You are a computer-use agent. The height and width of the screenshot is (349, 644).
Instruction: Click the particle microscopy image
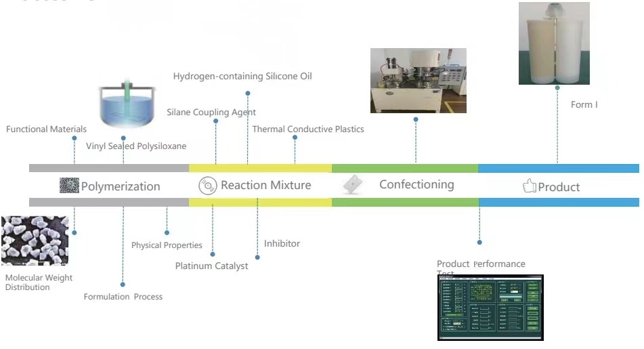[x=35, y=241]
